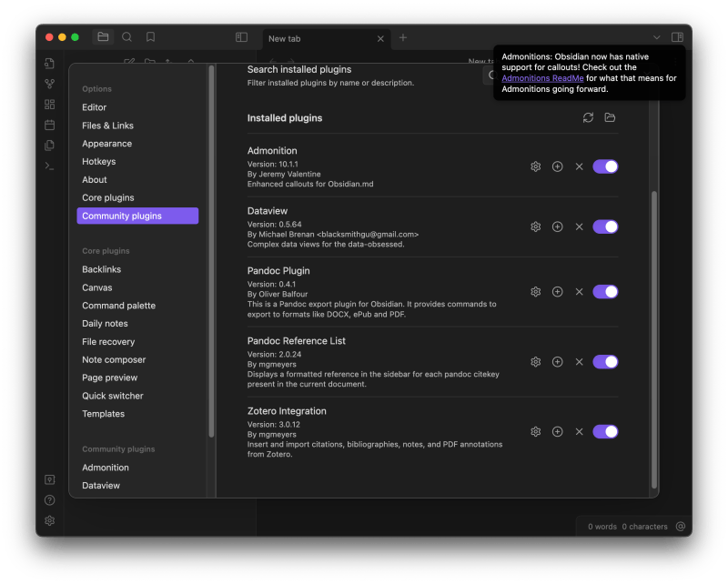Click the search icon in the title bar

coord(126,37)
